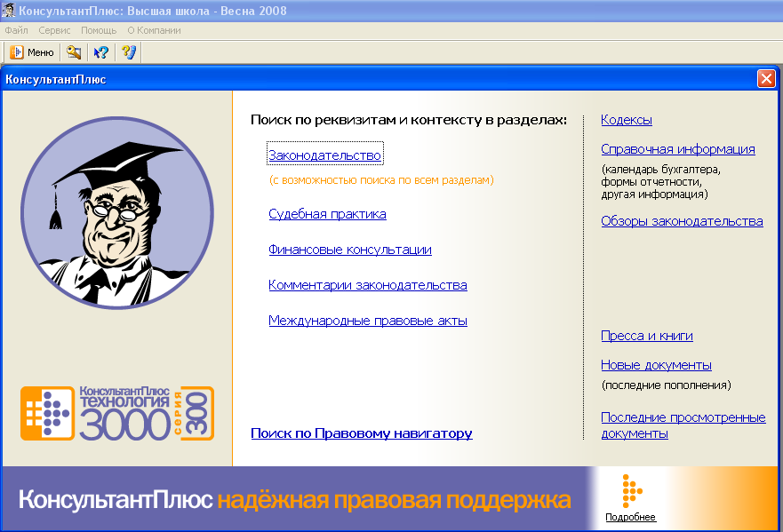Click the orange note about searching all sections
Viewport: 783px width, 532px height.
381,180
